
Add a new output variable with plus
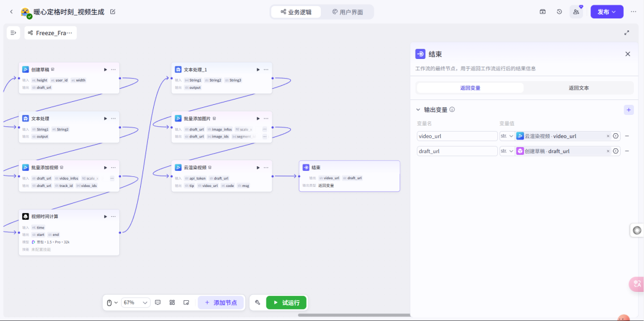pyautogui.click(x=628, y=110)
